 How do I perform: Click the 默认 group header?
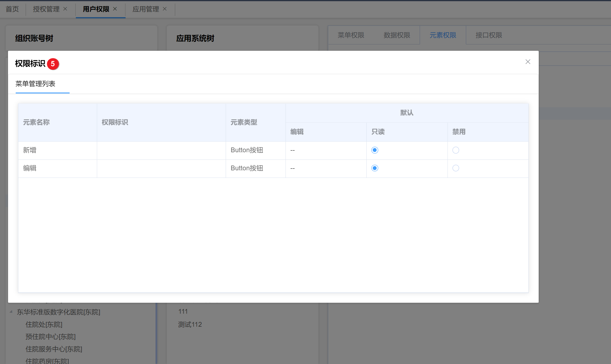pyautogui.click(x=407, y=113)
